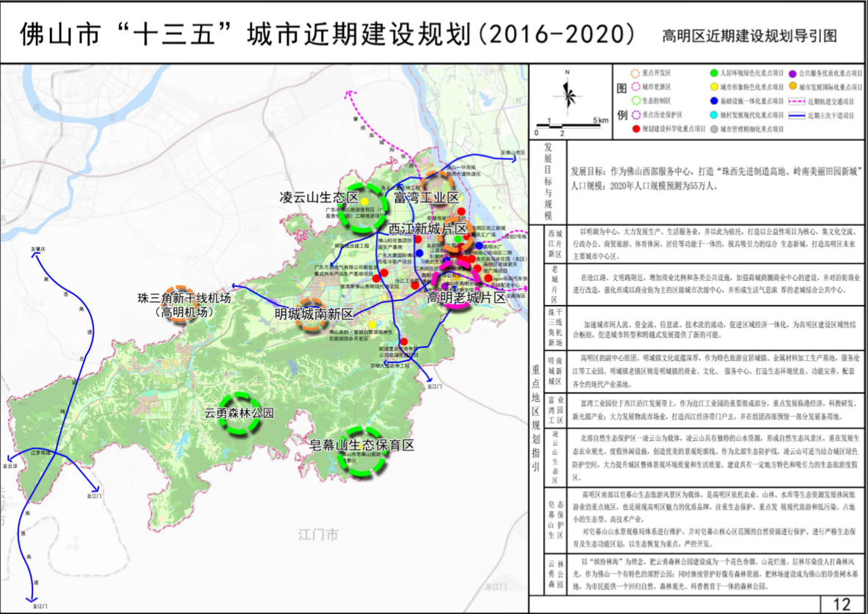
Task: Click the red 规划建设科学化重点项目 legend dot
Action: tap(635, 128)
